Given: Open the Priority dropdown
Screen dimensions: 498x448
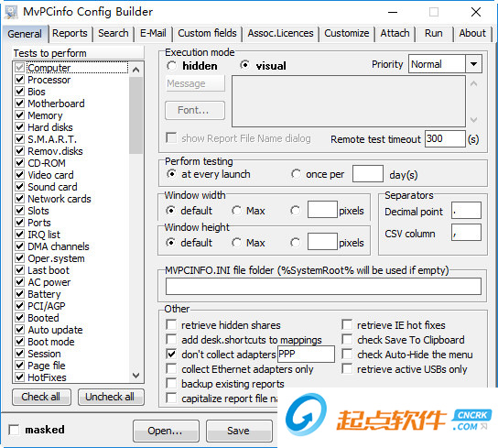Looking at the screenshot, I should pyautogui.click(x=473, y=64).
